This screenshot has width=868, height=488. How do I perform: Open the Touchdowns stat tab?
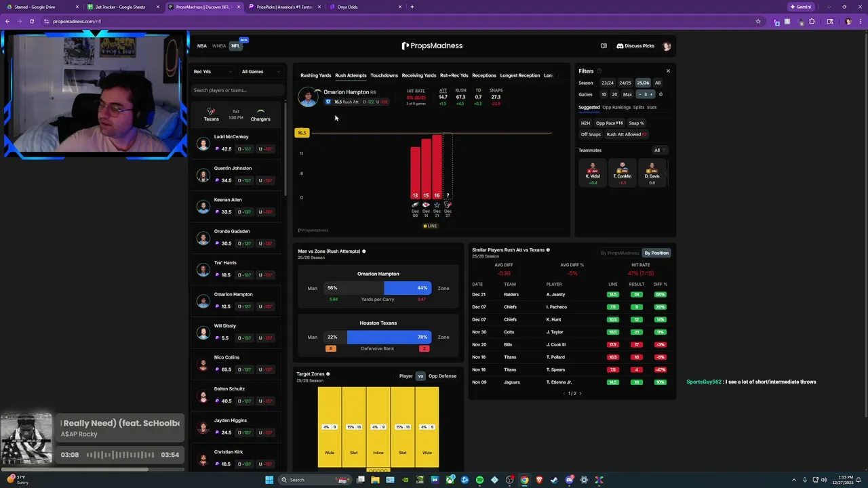(384, 75)
